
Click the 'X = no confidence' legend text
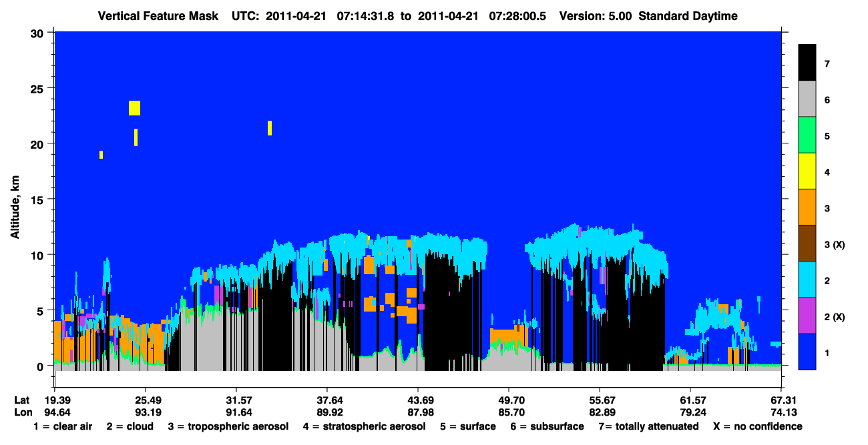click(758, 426)
